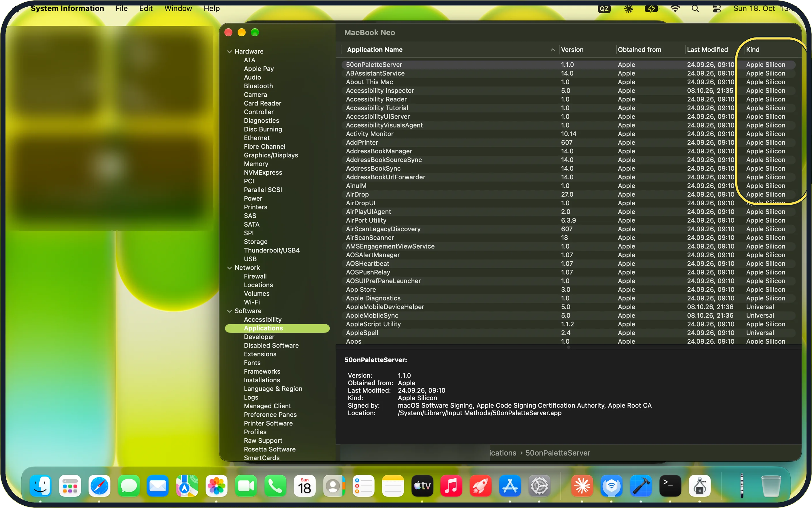Select the Activity Monitor row
This screenshot has width=812, height=508.
pyautogui.click(x=568, y=134)
